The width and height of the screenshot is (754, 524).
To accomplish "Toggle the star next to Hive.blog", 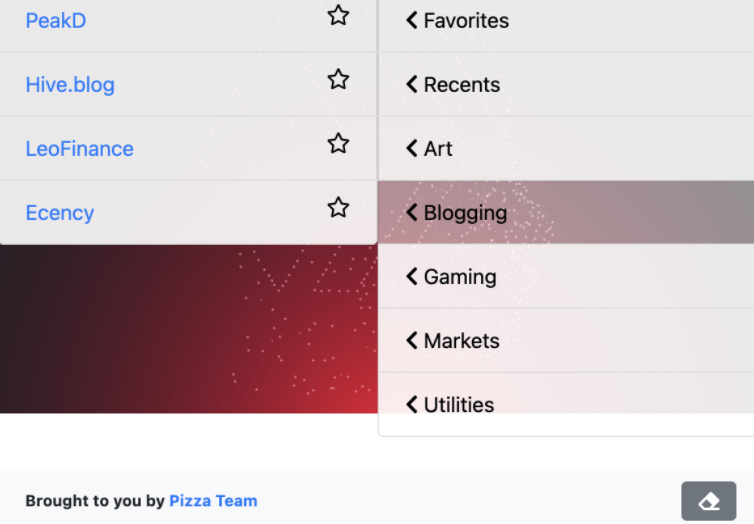I will (338, 79).
